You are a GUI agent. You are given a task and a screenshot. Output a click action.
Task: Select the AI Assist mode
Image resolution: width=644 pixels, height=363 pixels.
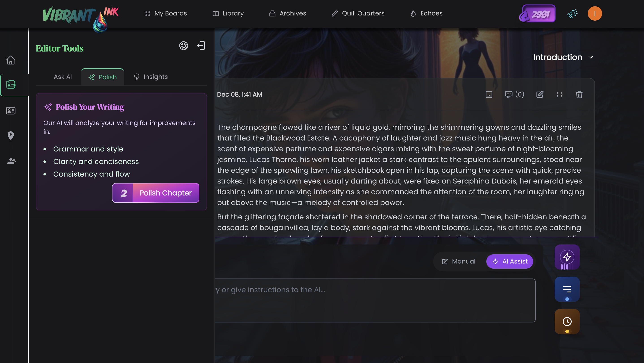click(510, 261)
